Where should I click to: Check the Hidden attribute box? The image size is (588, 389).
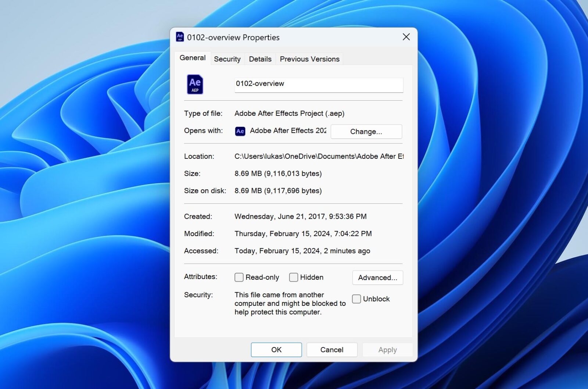point(293,277)
